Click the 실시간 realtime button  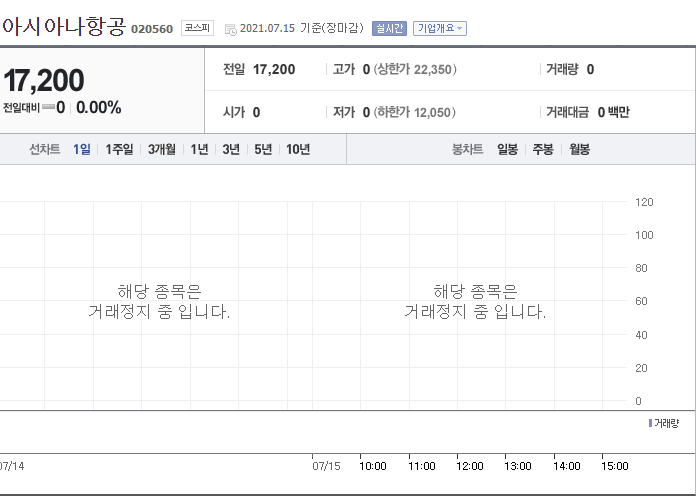click(389, 28)
